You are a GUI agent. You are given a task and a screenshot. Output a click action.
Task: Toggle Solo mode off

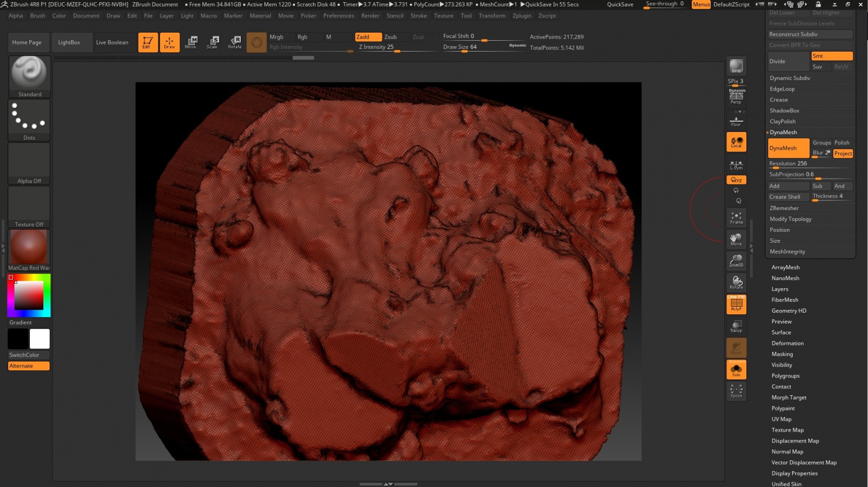coord(736,370)
